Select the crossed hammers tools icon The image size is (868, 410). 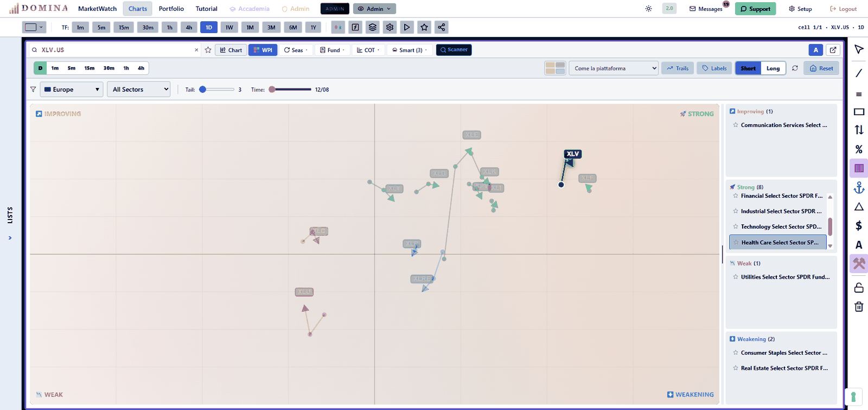[859, 264]
